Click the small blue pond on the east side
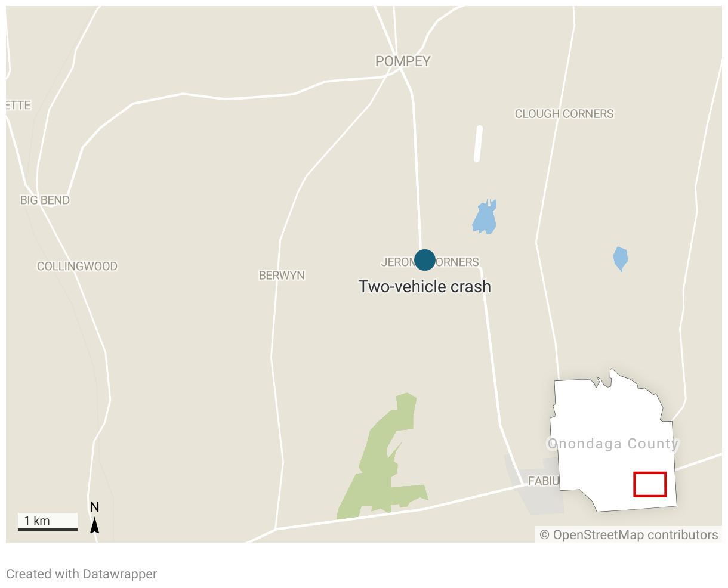This screenshot has width=728, height=588. (621, 259)
